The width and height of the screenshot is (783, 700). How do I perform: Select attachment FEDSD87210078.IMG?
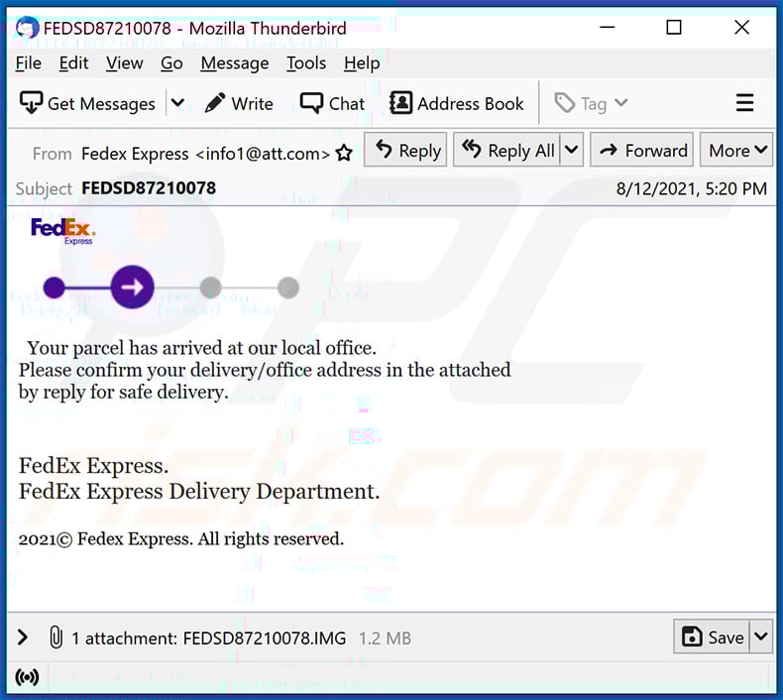pos(265,639)
